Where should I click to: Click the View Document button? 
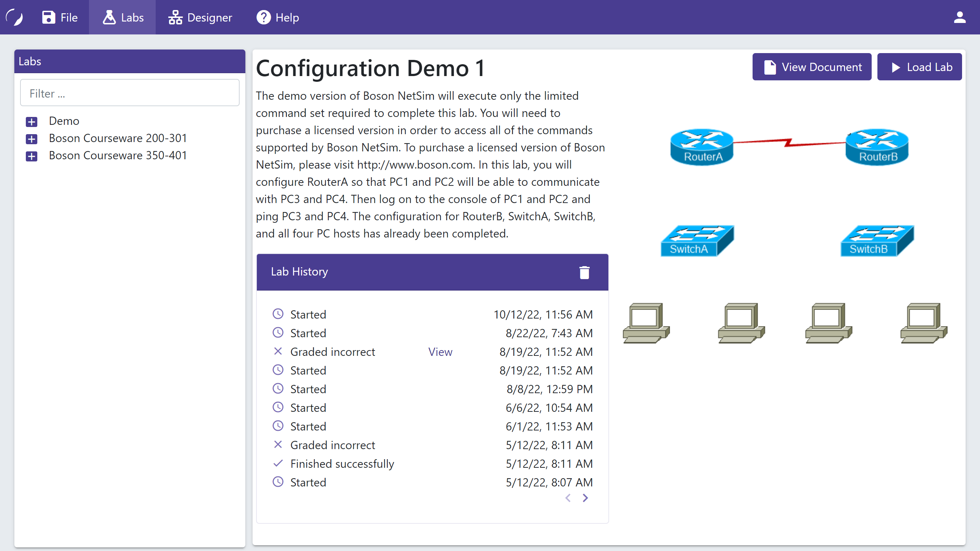(811, 67)
